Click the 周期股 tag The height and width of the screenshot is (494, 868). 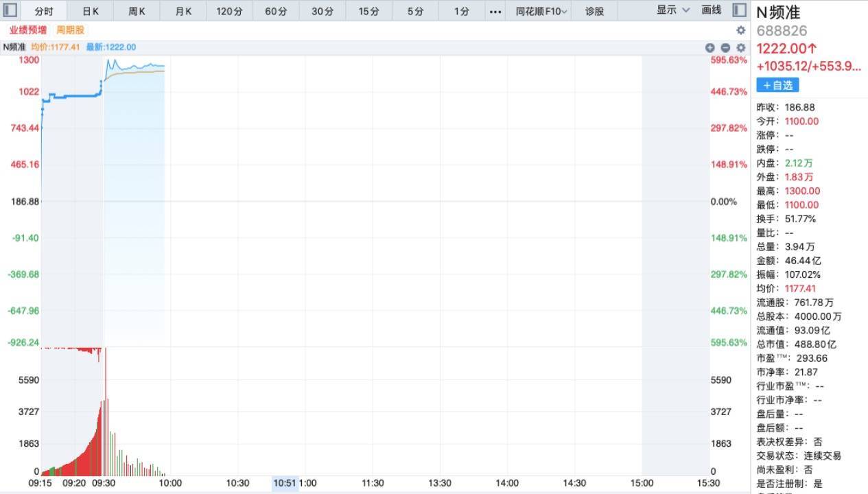coord(70,30)
